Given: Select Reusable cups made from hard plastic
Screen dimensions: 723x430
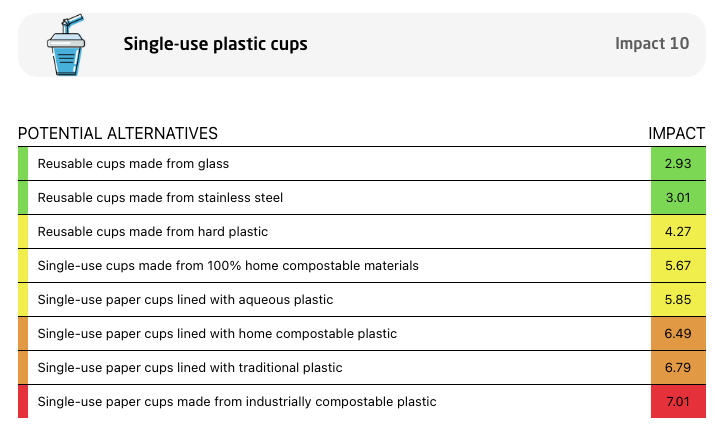Looking at the screenshot, I should click(x=362, y=232).
